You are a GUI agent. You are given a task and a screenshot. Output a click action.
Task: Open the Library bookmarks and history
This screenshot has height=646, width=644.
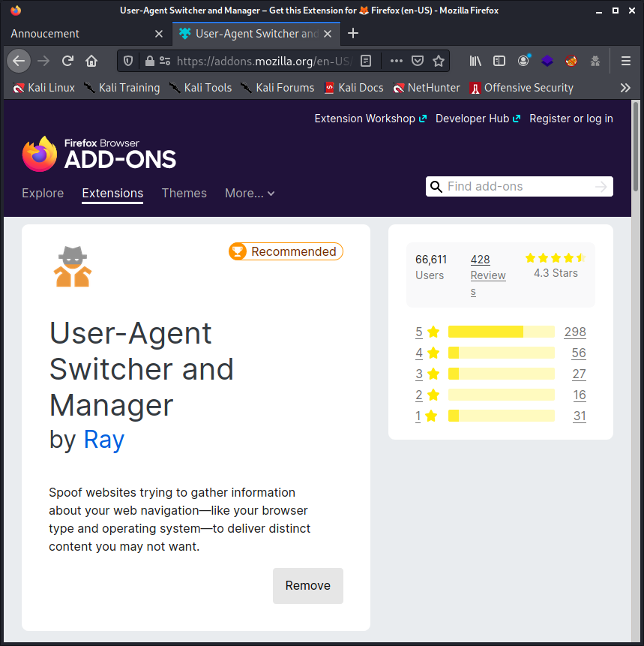click(x=475, y=62)
